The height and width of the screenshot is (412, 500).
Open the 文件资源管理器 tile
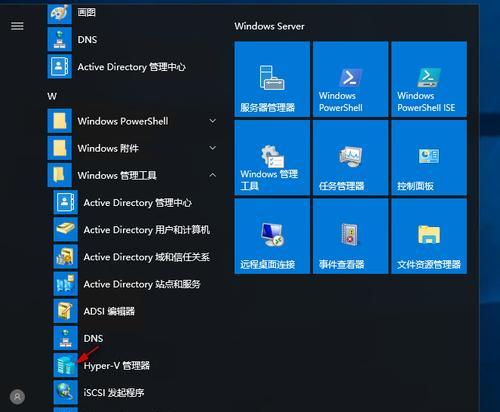pos(429,236)
